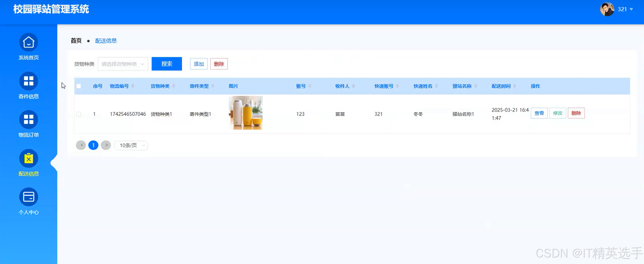Open the 物流订单 grid icon
644x264 pixels.
point(29,119)
